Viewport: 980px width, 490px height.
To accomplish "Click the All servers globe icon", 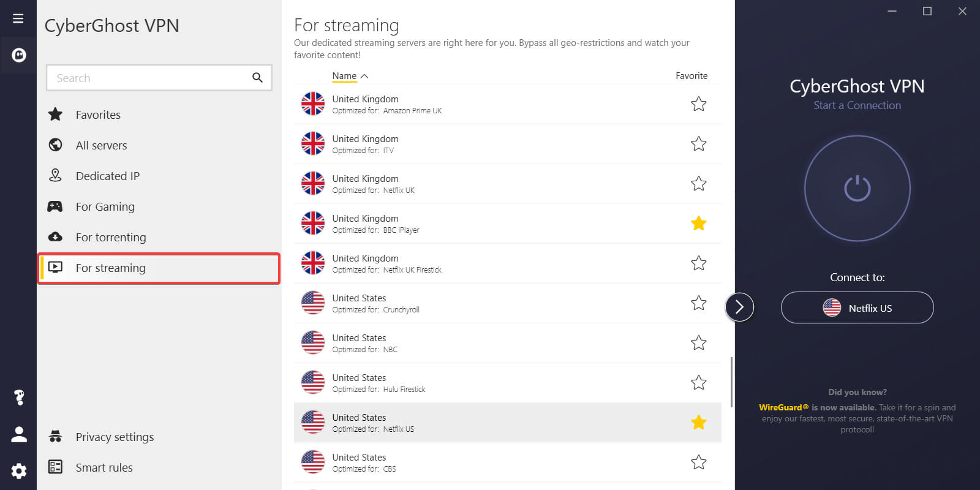I will (x=55, y=145).
